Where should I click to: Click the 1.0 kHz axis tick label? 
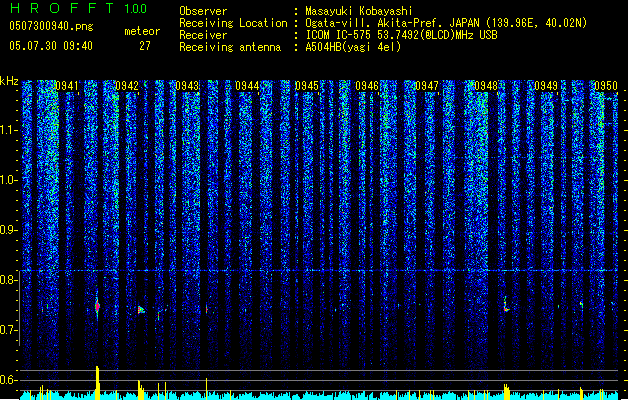[x=9, y=180]
